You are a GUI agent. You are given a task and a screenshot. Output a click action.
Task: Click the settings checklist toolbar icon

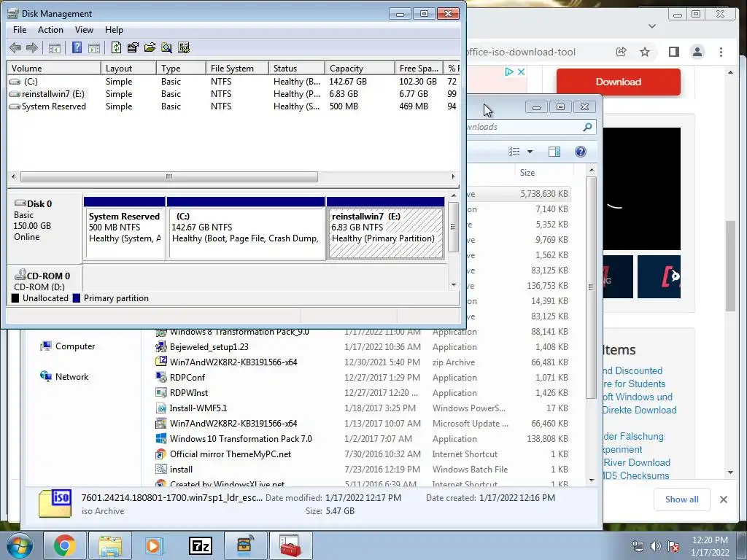(x=184, y=47)
